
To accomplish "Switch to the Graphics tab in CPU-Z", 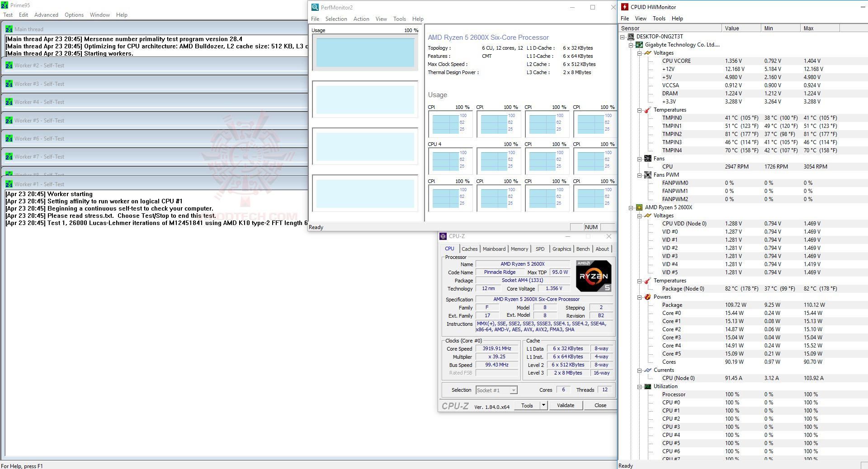I will coord(562,249).
